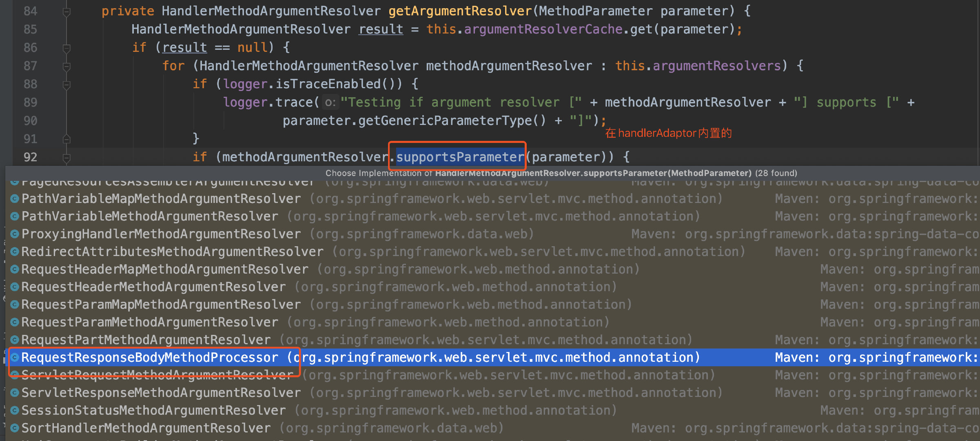This screenshot has height=441, width=980.
Task: Click line number 90 in the gutter
Action: [x=31, y=121]
